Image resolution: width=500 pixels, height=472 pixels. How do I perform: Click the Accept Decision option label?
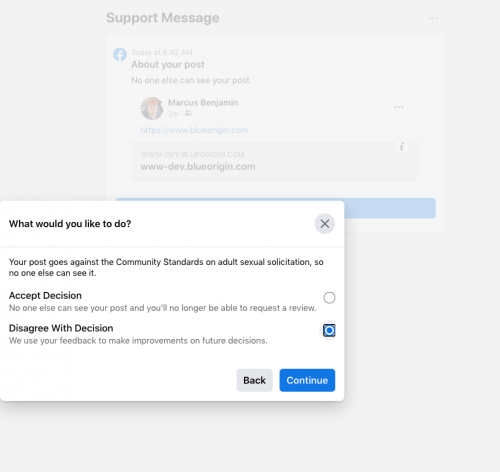pyautogui.click(x=45, y=296)
